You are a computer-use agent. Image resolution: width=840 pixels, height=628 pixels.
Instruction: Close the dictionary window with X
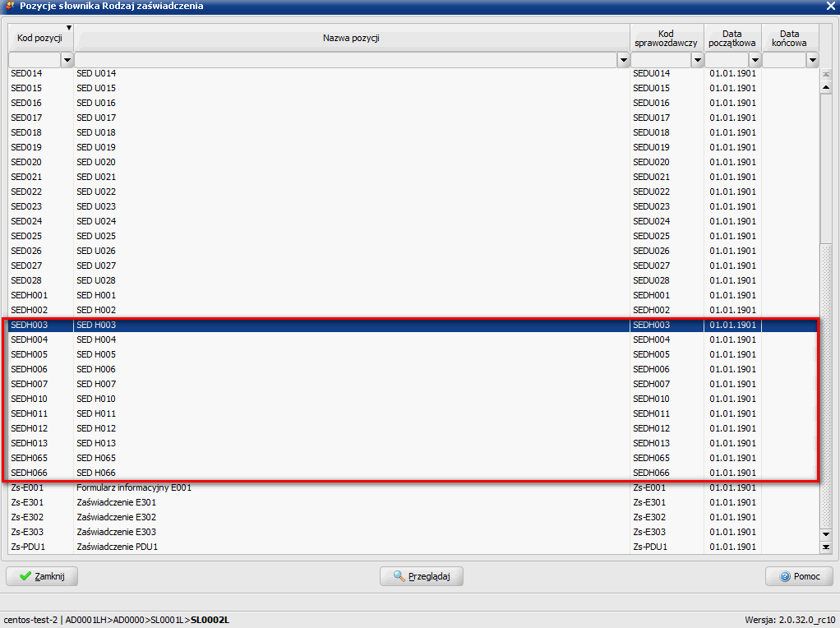coord(830,7)
